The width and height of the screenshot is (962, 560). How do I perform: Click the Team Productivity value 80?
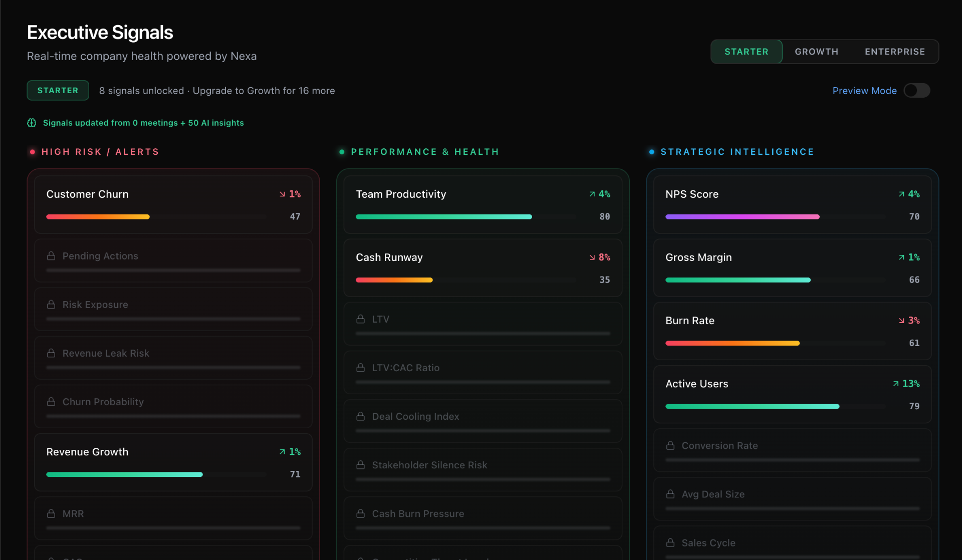(605, 217)
